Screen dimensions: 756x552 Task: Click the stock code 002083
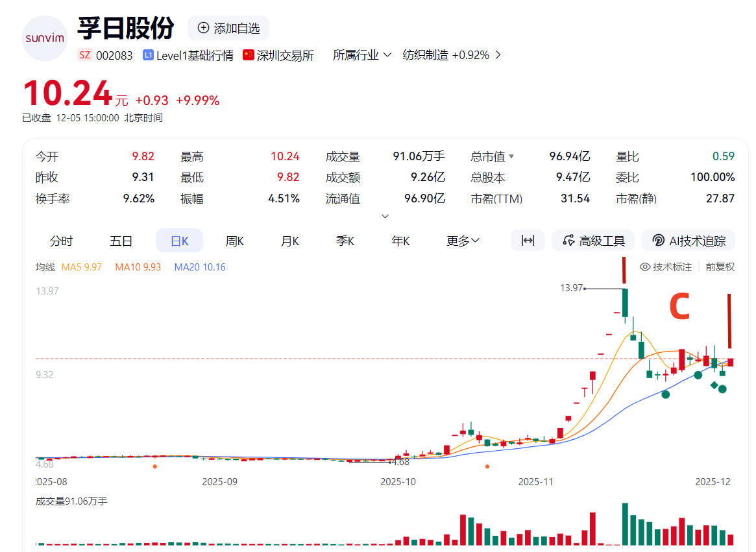tap(114, 55)
